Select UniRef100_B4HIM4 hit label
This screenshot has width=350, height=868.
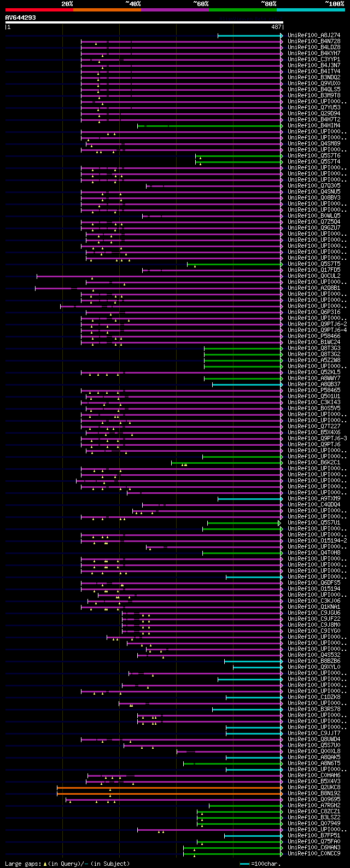[314, 126]
